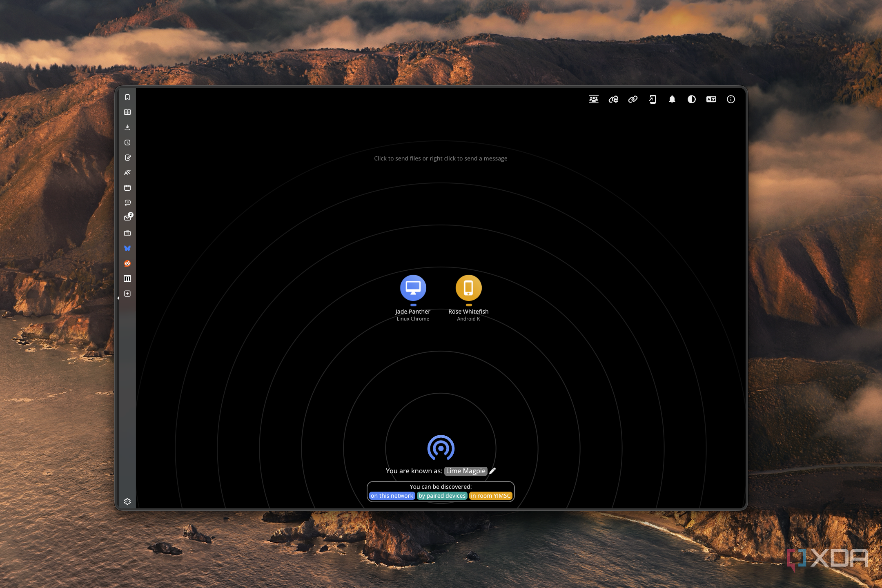This screenshot has width=882, height=588.
Task: Open the Reading List panel
Action: (127, 112)
